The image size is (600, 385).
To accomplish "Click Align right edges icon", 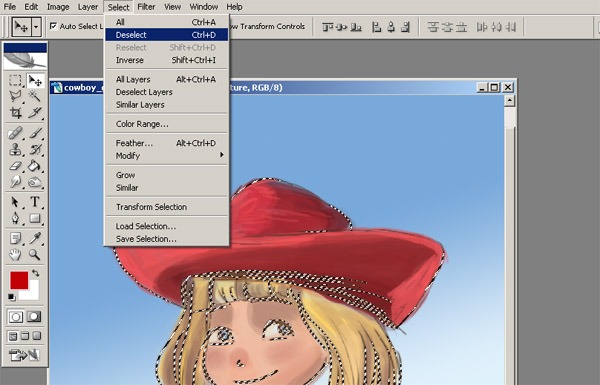I will coord(405,27).
